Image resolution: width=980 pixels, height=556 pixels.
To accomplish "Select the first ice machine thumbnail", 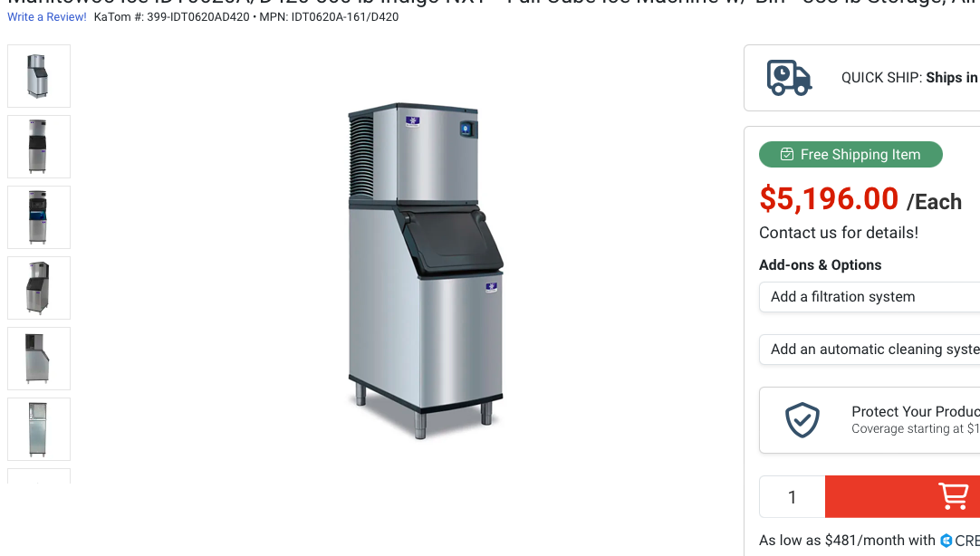I will point(39,76).
